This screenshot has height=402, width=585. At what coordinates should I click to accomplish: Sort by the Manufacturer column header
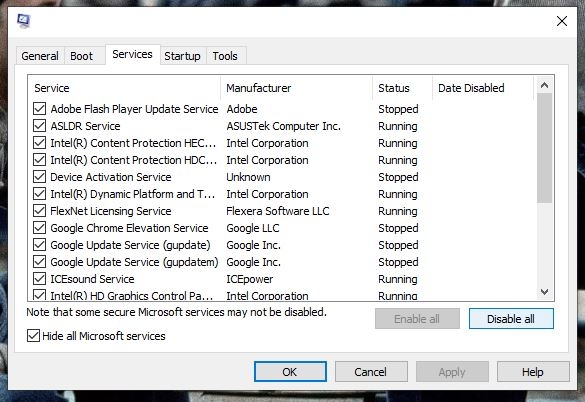tap(297, 88)
